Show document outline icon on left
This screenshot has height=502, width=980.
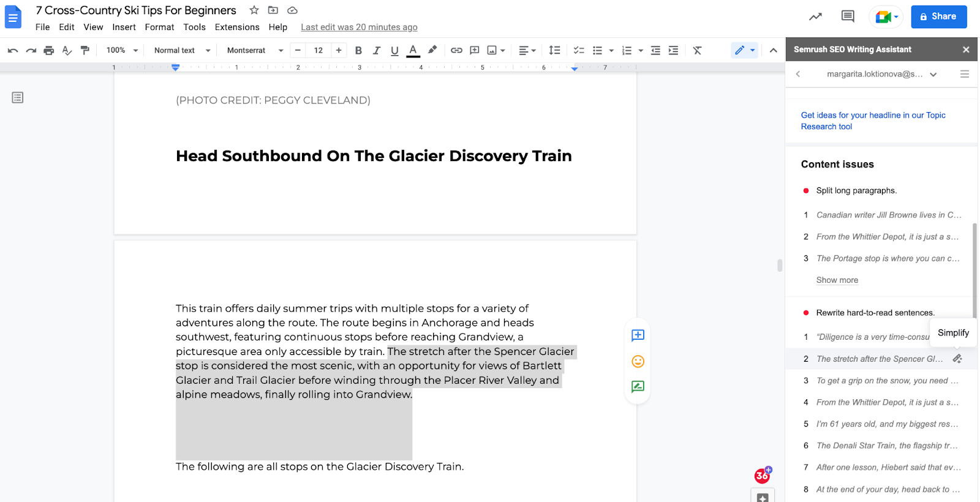point(18,97)
